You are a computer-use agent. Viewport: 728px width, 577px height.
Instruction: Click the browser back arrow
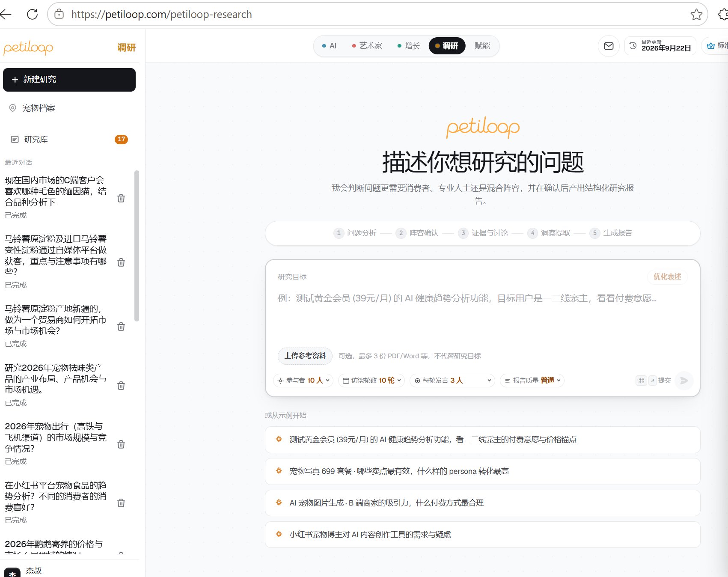coord(6,14)
